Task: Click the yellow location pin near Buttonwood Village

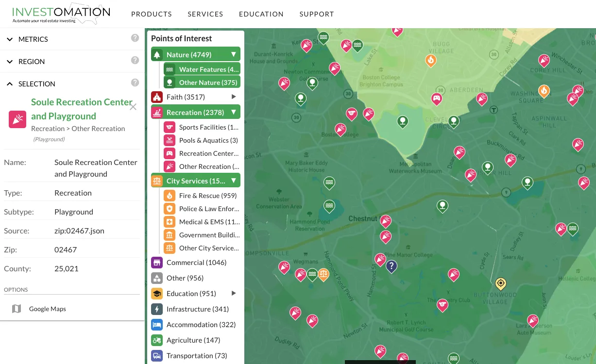Action: [x=500, y=283]
